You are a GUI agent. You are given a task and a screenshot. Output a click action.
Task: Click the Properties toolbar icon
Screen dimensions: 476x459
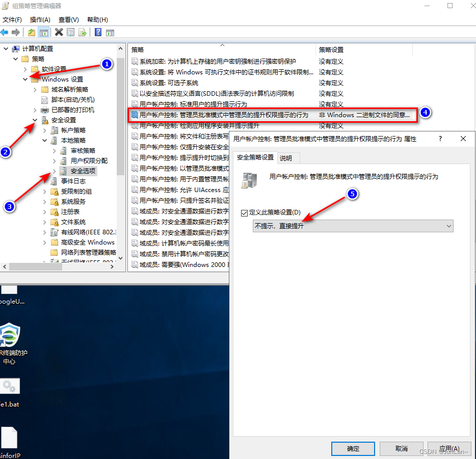(x=70, y=32)
